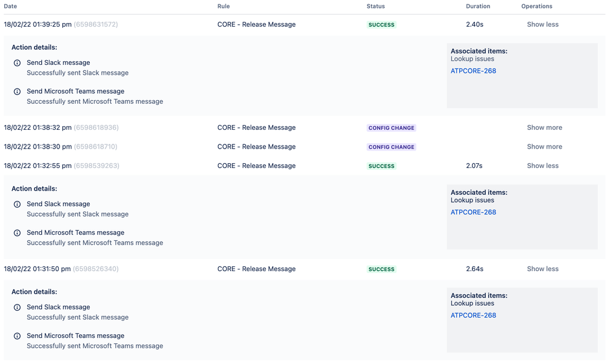Expand the 01:38:30 pm entry with Show more
This screenshot has width=606, height=364.
click(x=544, y=147)
